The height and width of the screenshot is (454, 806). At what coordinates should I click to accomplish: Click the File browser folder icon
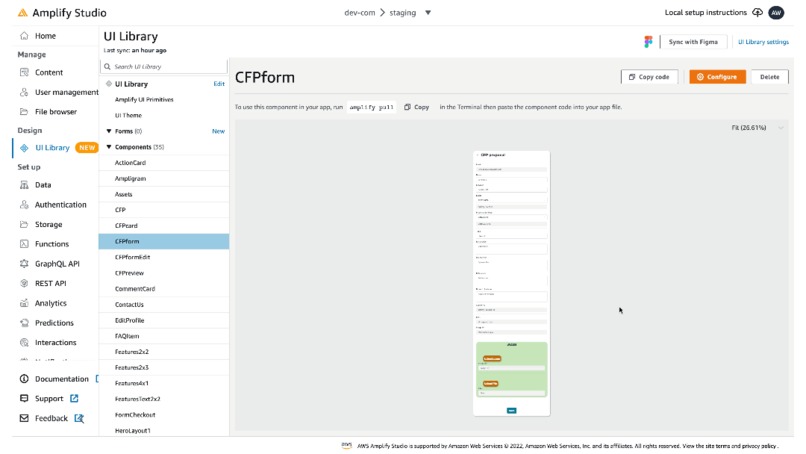pos(24,112)
